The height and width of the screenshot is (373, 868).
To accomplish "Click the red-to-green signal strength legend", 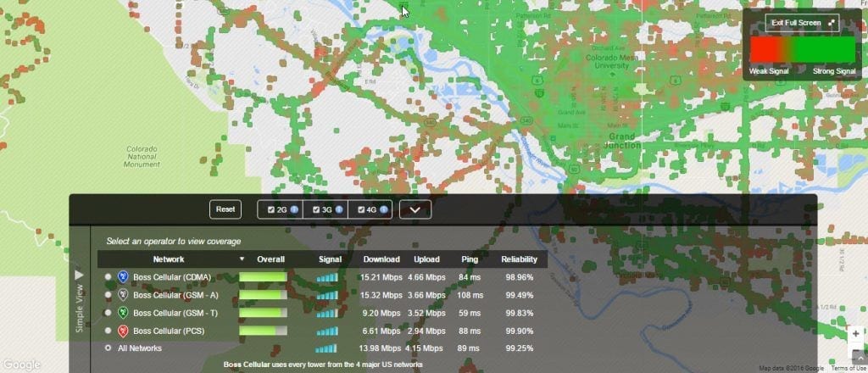I will pyautogui.click(x=803, y=49).
